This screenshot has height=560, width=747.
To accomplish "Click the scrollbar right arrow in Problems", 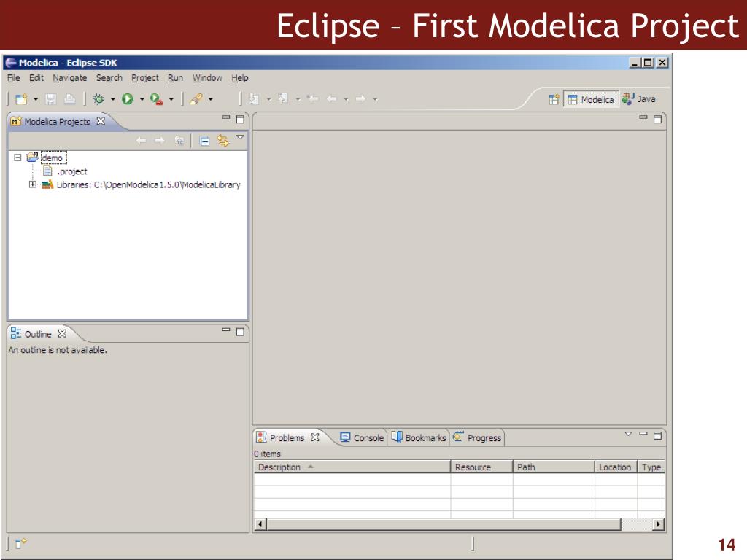I will [x=658, y=524].
